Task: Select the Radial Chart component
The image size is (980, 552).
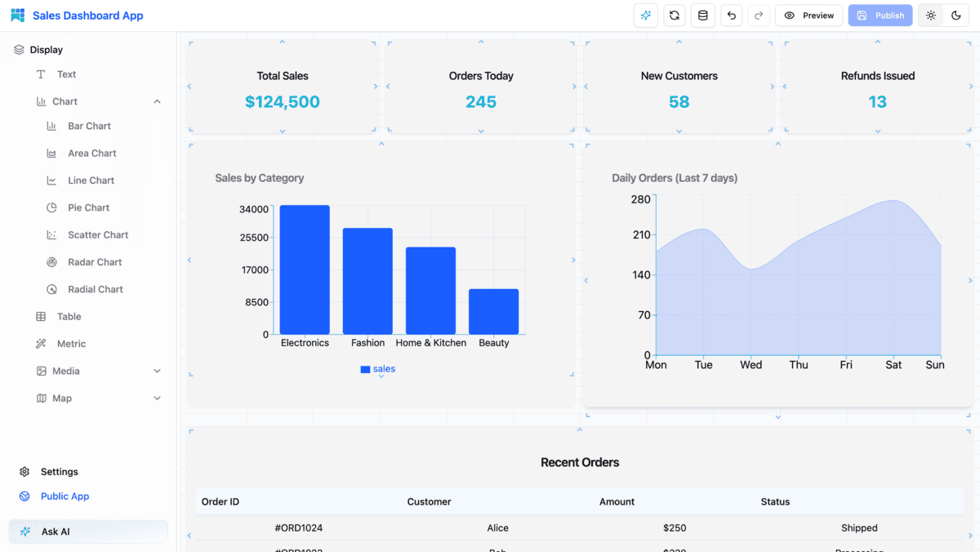Action: [95, 289]
